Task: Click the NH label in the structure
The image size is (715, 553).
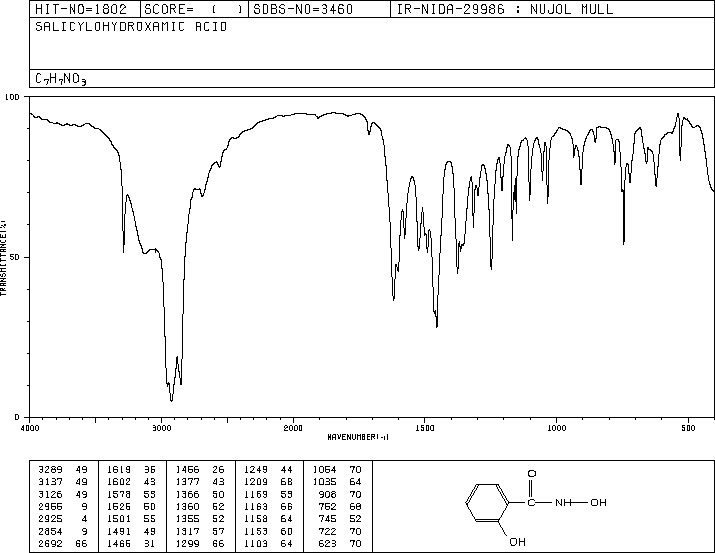Action: click(x=564, y=502)
